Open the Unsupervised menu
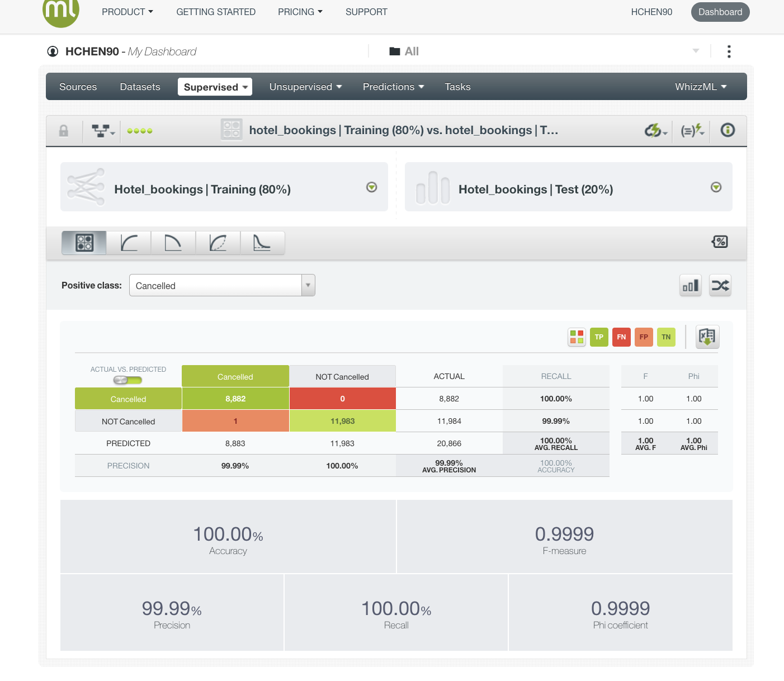The height and width of the screenshot is (681, 784). (x=305, y=87)
